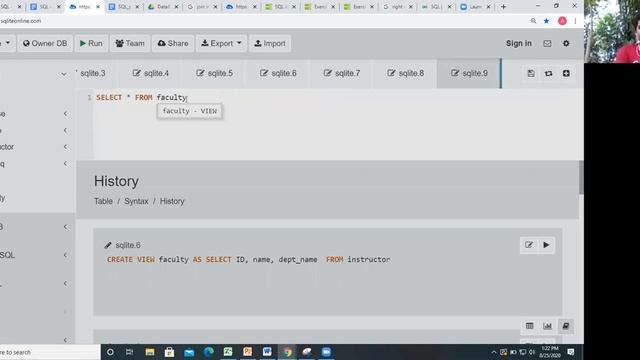Open Zoom from the taskbar
This screenshot has width=640, height=360.
[326, 352]
